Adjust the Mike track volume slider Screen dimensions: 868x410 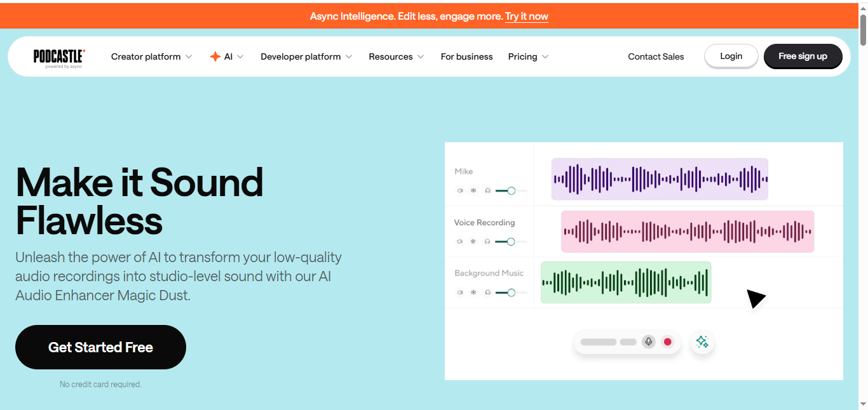pos(511,190)
